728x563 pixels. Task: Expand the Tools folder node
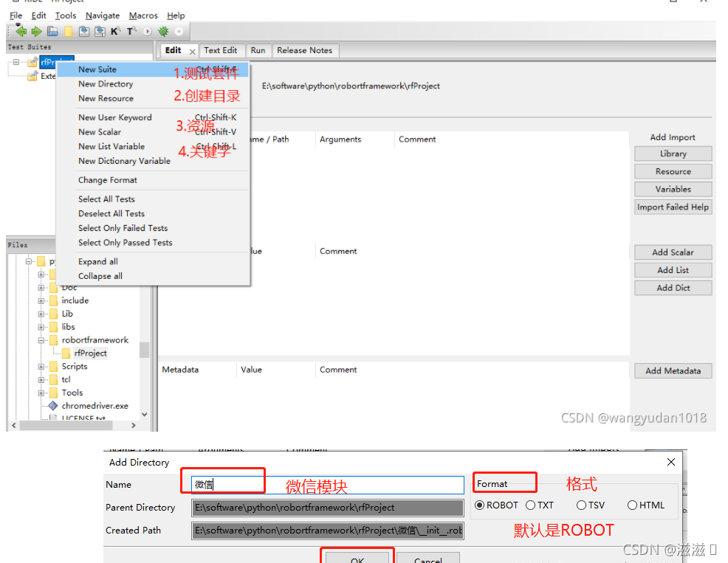coord(41,393)
